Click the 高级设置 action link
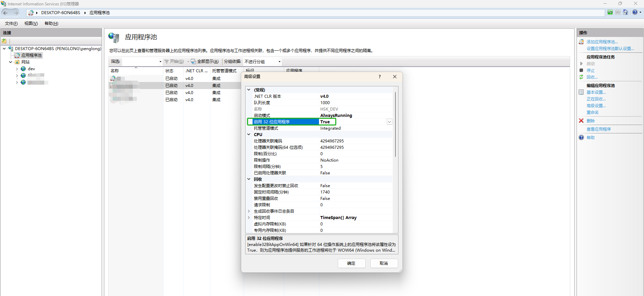The image size is (644, 296). 596,106
